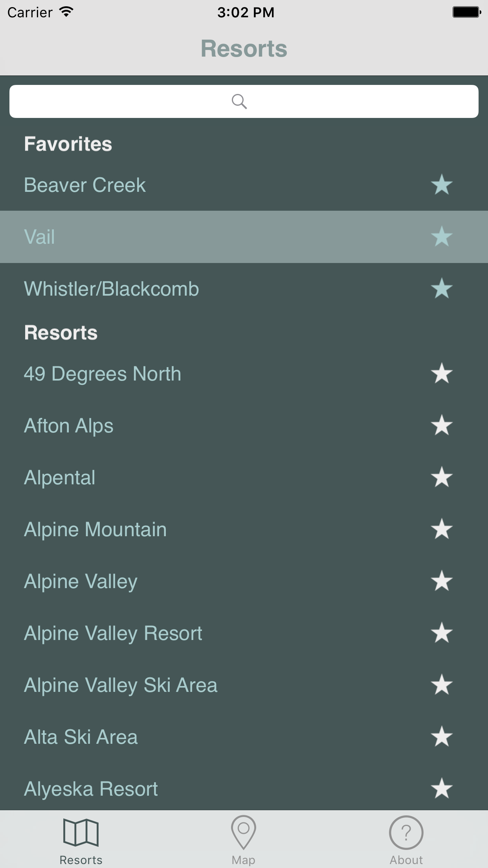Tap the search magnifier icon
488x868 pixels.
click(239, 101)
